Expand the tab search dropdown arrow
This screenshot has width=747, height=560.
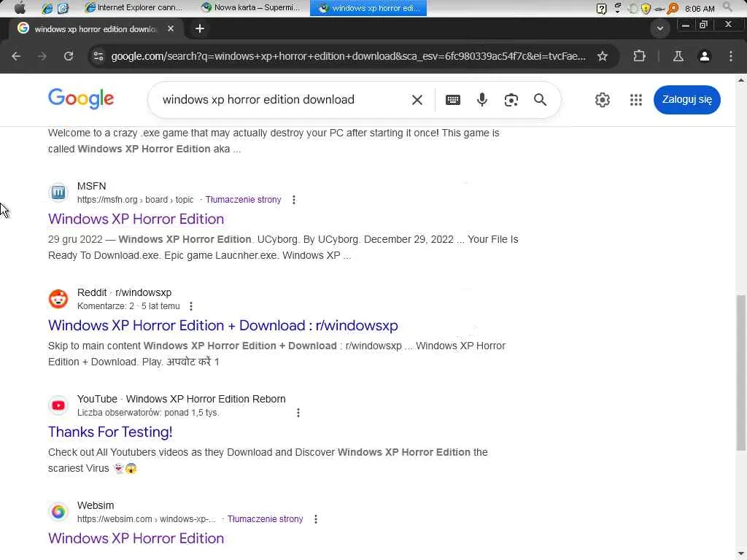point(659,28)
